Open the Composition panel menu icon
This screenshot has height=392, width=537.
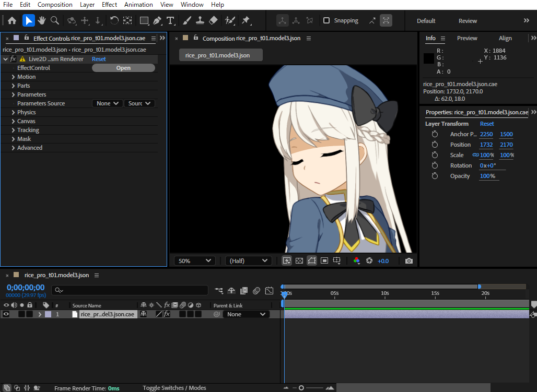(x=309, y=38)
